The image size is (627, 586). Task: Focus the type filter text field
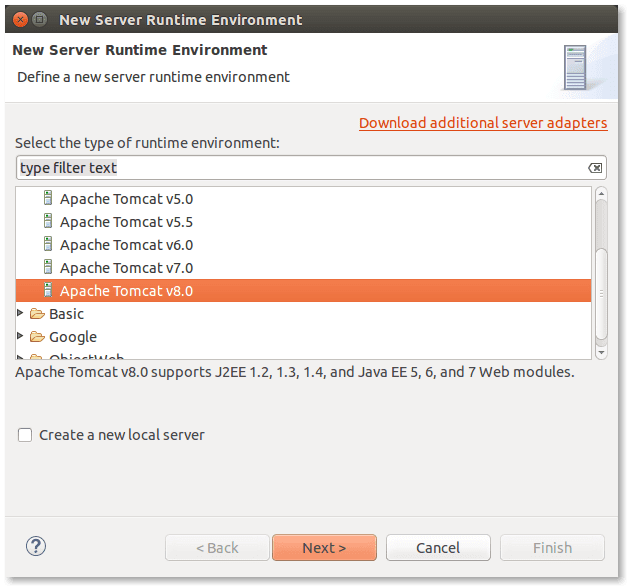(311, 168)
